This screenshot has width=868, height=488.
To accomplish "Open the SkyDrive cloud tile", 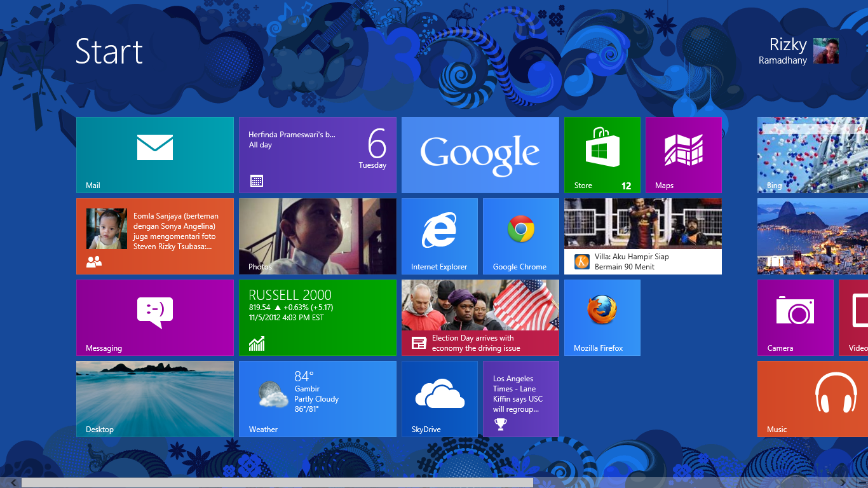I will (439, 399).
